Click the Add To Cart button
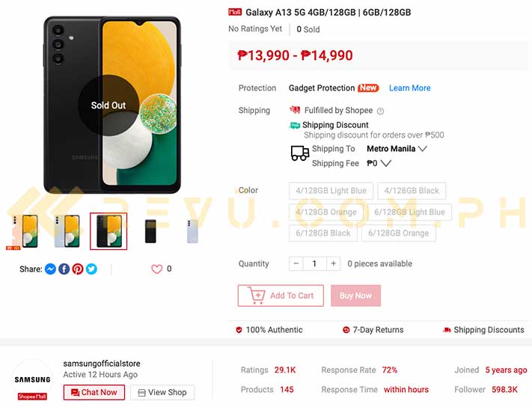Image resolution: width=532 pixels, height=407 pixels. tap(281, 296)
